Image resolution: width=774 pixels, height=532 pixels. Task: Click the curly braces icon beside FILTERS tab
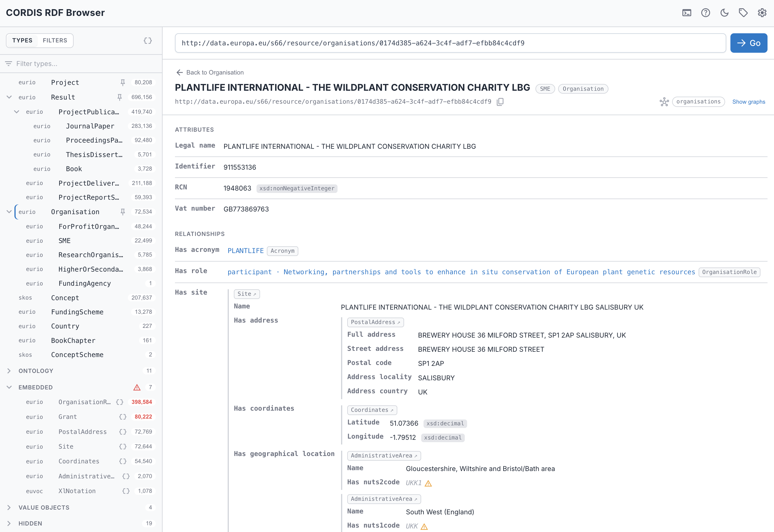tap(148, 41)
